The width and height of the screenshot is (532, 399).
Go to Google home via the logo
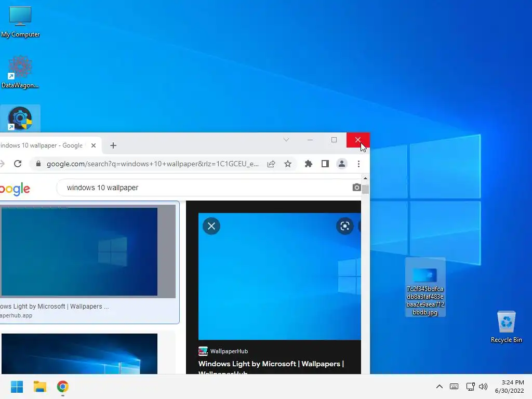15,189
